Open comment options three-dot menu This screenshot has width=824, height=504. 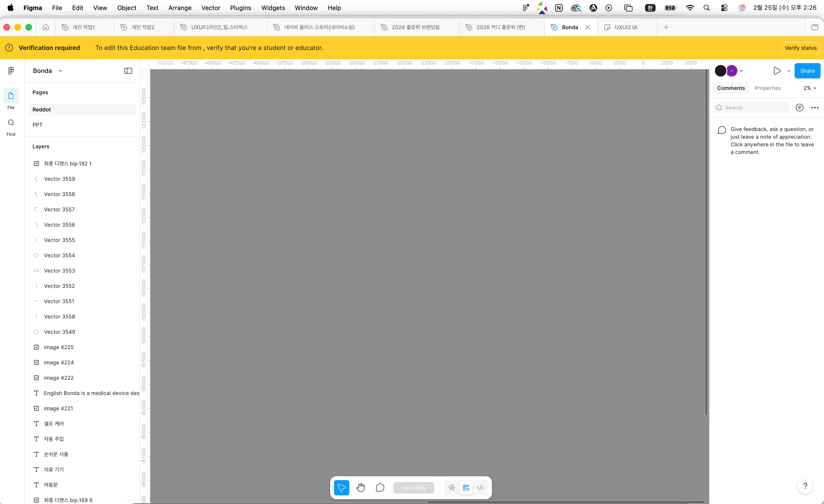pyautogui.click(x=815, y=108)
